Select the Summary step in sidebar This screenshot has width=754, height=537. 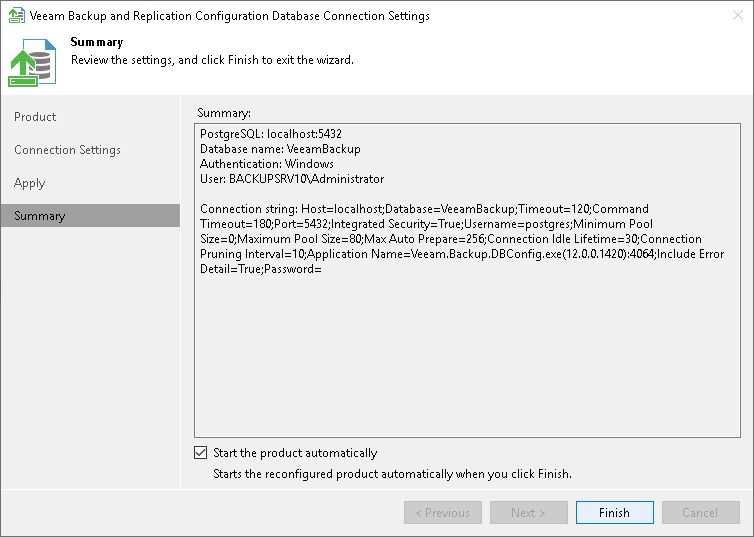(x=40, y=216)
